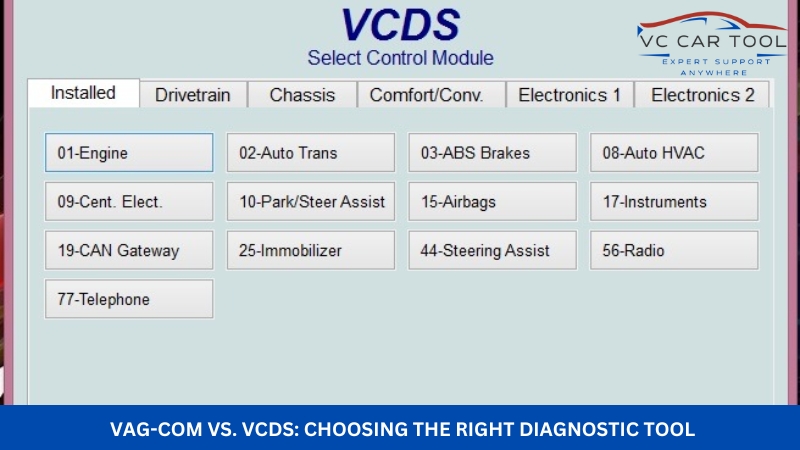Open the 44-Steering Assist module
Image resolution: width=800 pixels, height=450 pixels.
tap(492, 250)
